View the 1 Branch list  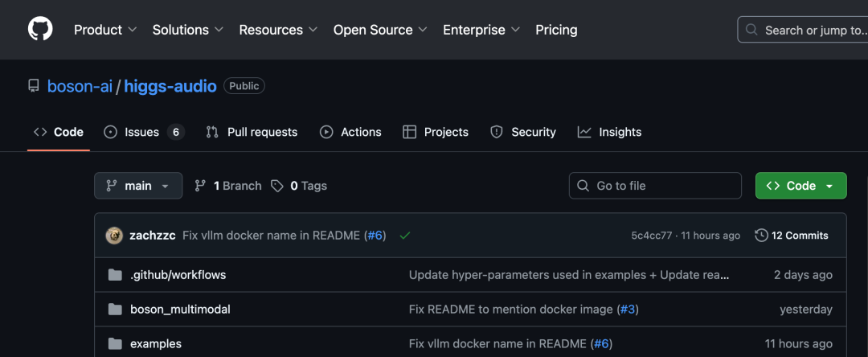click(x=228, y=186)
